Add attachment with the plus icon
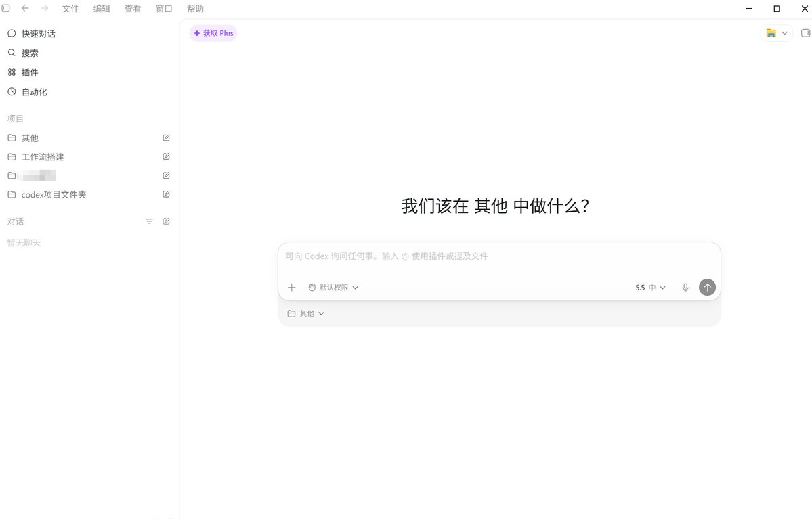The height and width of the screenshot is (519, 812). [x=292, y=287]
